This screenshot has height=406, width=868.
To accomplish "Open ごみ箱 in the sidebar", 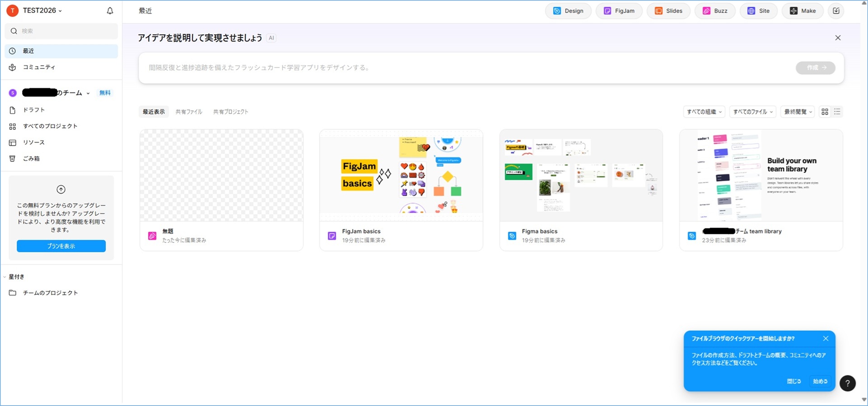I will tap(61, 159).
